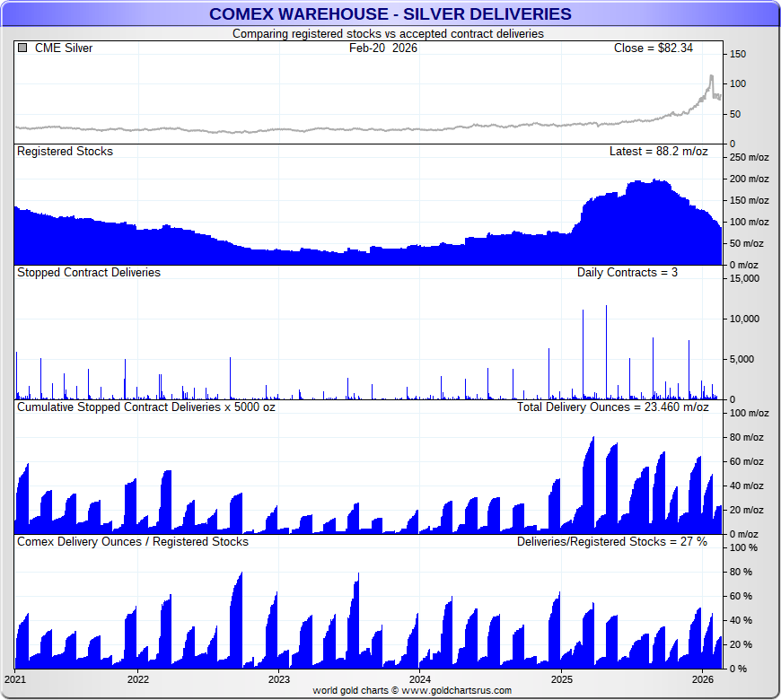
Task: Select Comex Delivery Ounces / Registered Stocks label
Action: coord(133,542)
